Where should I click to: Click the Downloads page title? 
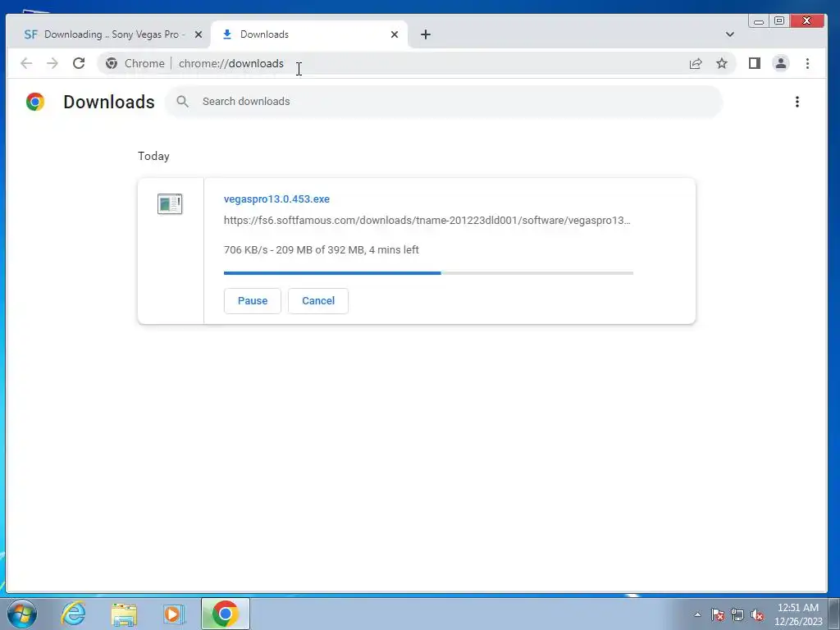click(x=109, y=102)
